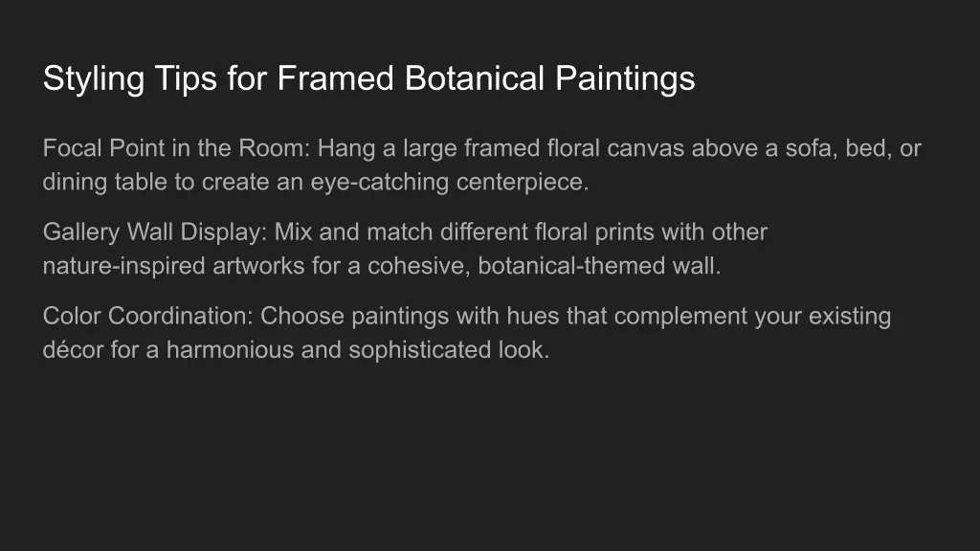Click the phrase 'eye-catching centerpiece'
Image resolution: width=980 pixels, height=551 pixels.
448,182
